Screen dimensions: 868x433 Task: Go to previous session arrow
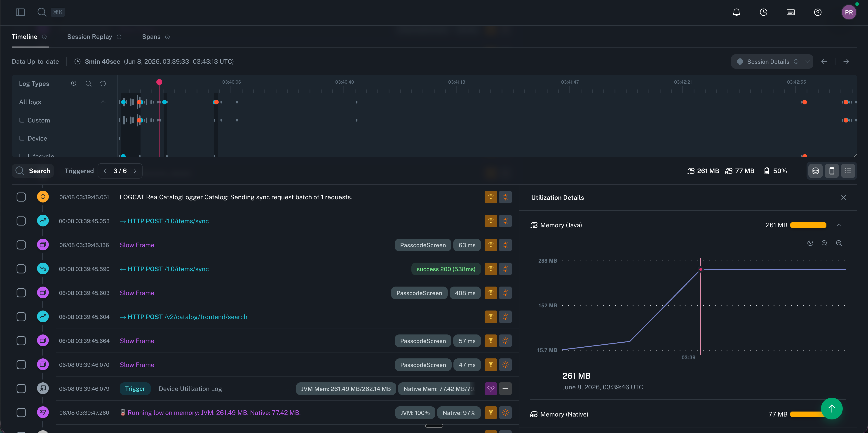coord(824,61)
